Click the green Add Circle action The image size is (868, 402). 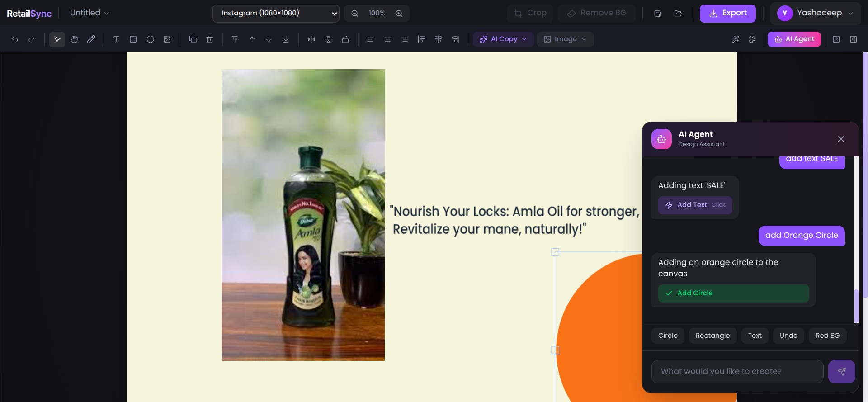pos(734,293)
